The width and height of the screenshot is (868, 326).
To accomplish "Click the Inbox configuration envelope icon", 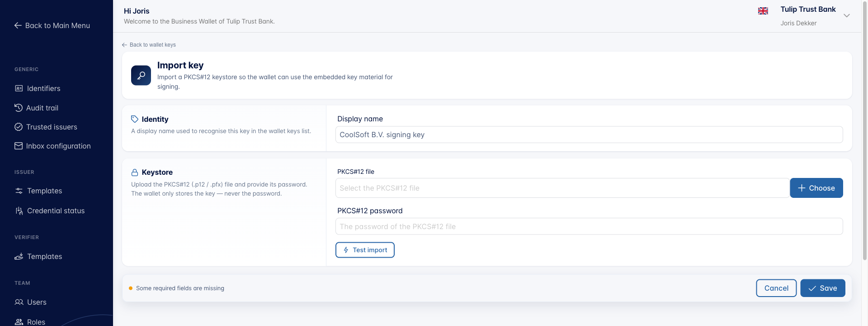I will coord(19,146).
